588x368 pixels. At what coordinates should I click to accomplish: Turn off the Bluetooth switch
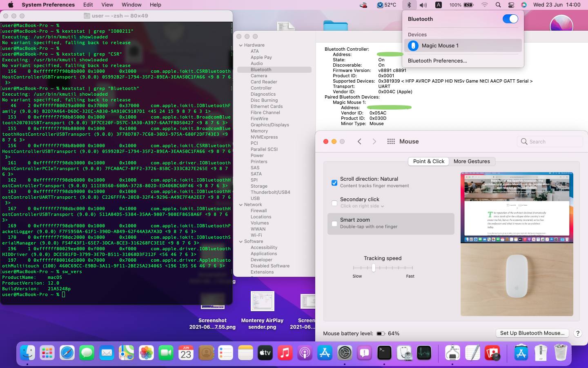(x=510, y=19)
